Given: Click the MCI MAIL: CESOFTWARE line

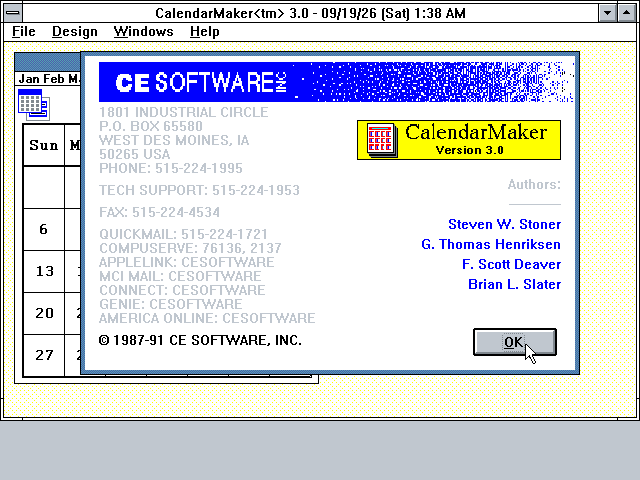Looking at the screenshot, I should coord(180,276).
